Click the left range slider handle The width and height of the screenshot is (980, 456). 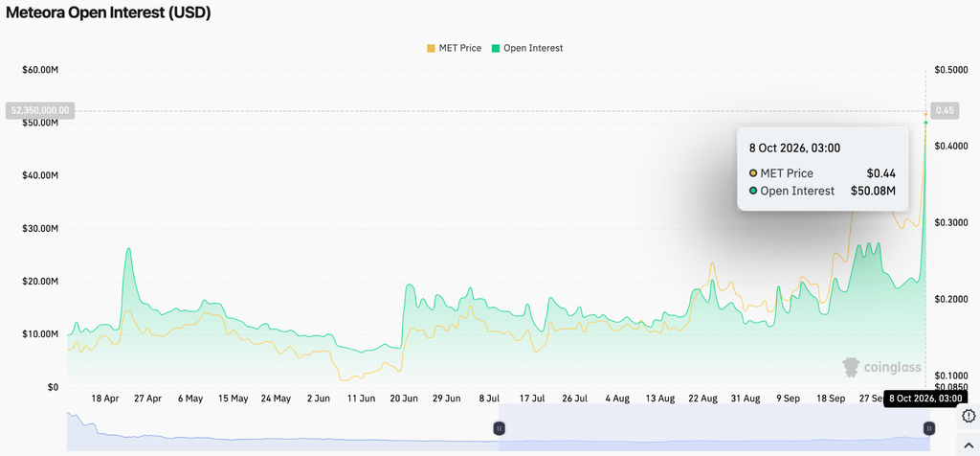click(x=499, y=428)
